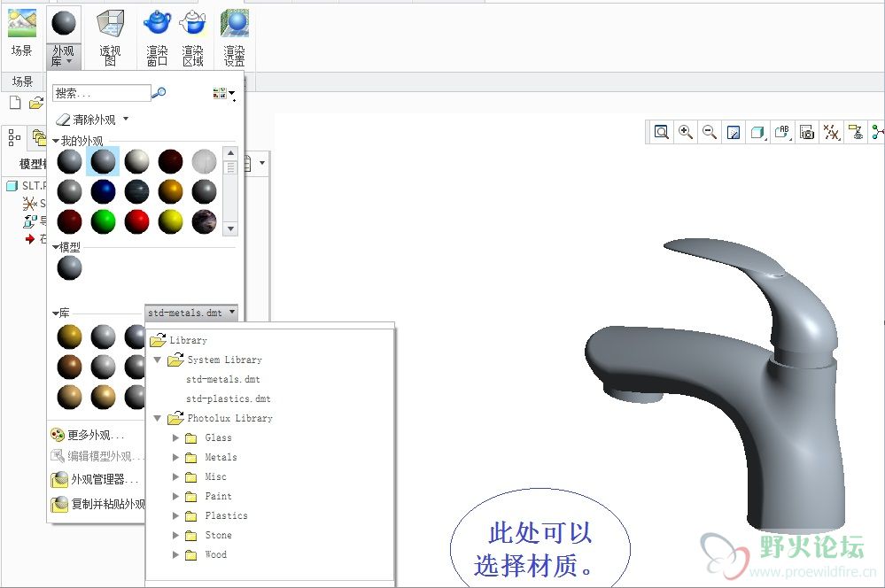
Task: Click the 外观库 appearance gallery sphere icon
Action: (x=64, y=23)
